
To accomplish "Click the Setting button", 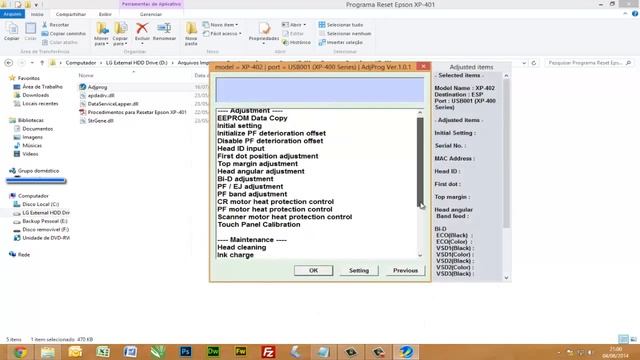I will (x=359, y=270).
